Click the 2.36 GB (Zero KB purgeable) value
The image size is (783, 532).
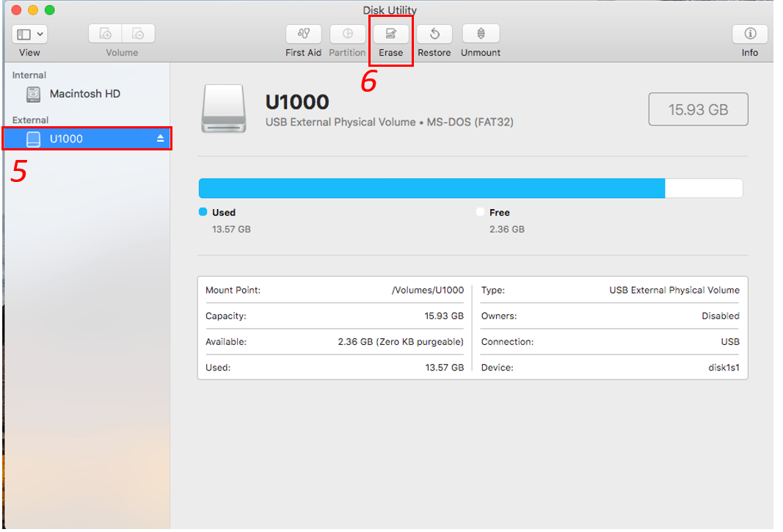tap(401, 342)
